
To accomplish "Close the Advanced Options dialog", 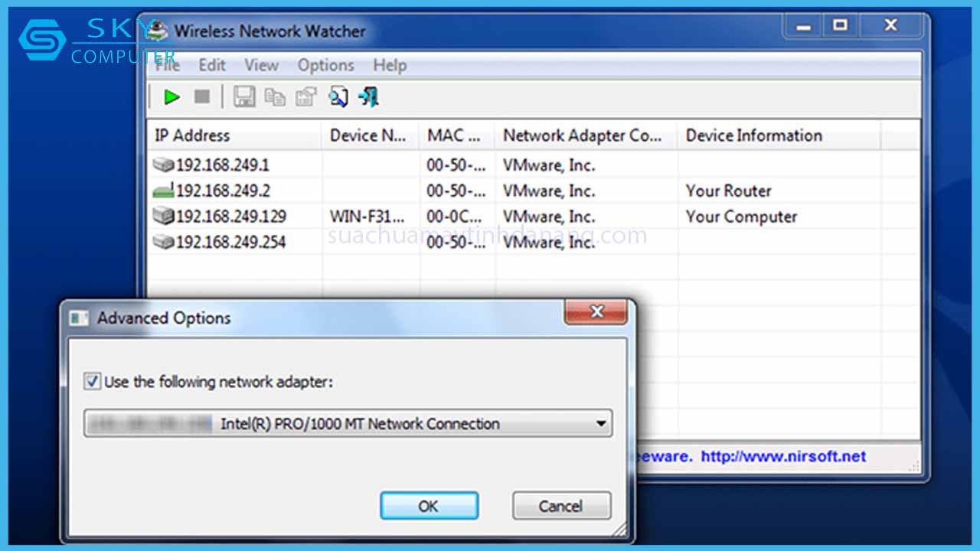I will tap(596, 311).
